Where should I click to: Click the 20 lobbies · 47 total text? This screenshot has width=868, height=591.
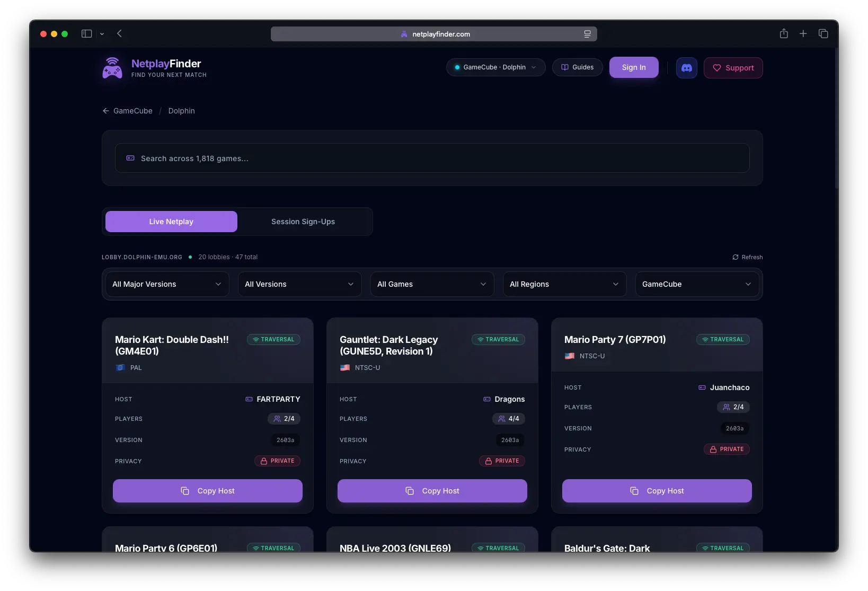click(x=228, y=257)
